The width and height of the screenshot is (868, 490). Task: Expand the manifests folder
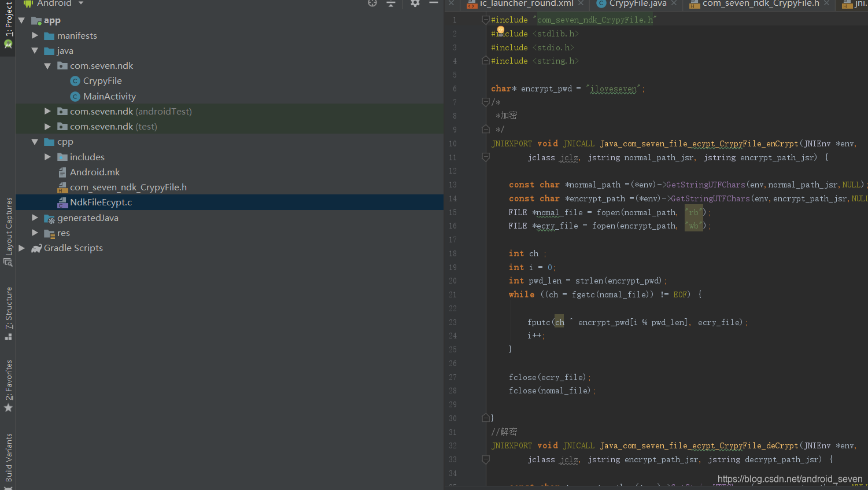tap(35, 35)
